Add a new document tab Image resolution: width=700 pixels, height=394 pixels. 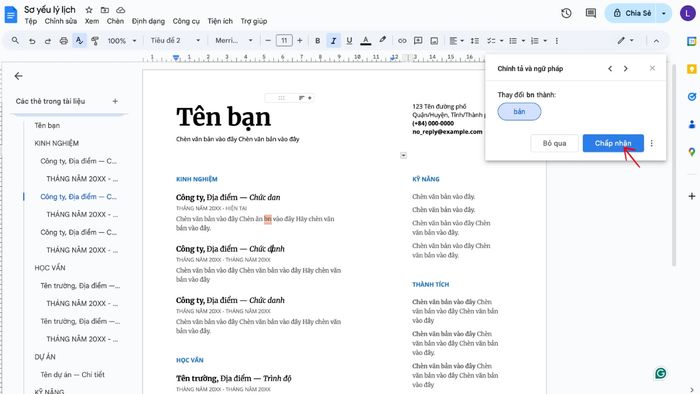tap(115, 101)
